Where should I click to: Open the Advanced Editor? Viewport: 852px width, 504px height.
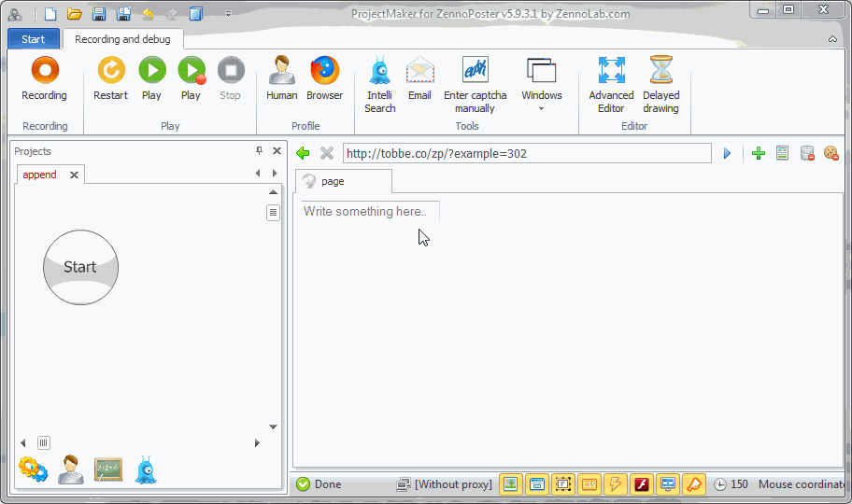611,85
